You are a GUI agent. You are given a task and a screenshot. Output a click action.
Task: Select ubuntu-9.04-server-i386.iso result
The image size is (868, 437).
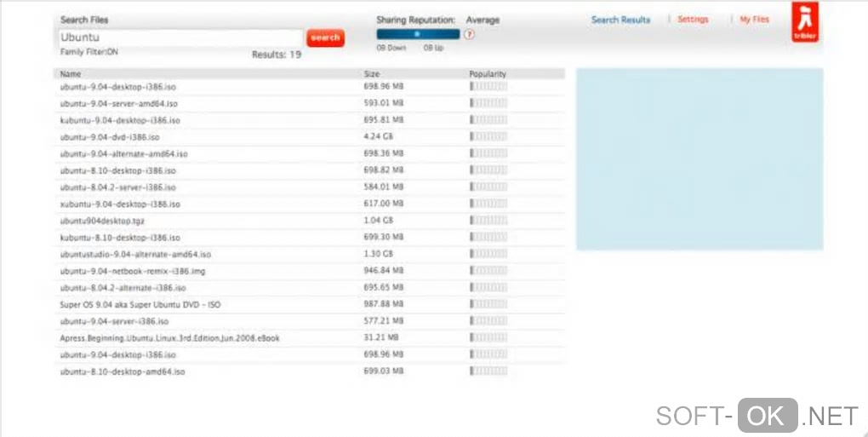tap(309, 320)
